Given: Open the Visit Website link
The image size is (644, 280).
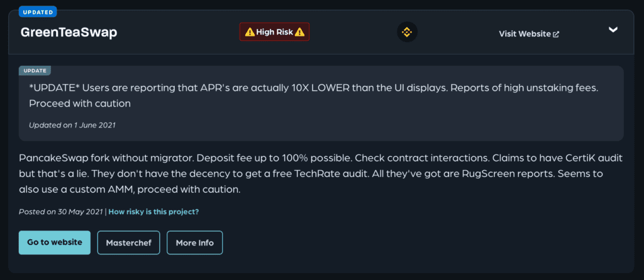Looking at the screenshot, I should tap(528, 34).
